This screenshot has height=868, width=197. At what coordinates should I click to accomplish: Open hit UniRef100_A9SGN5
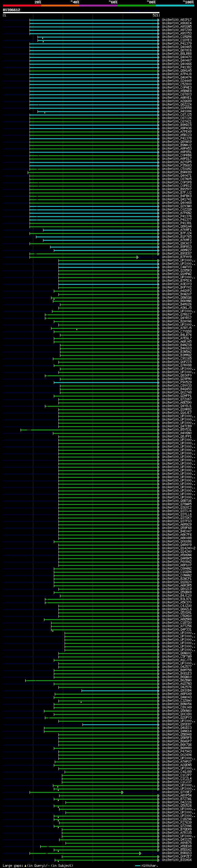[177, 26]
